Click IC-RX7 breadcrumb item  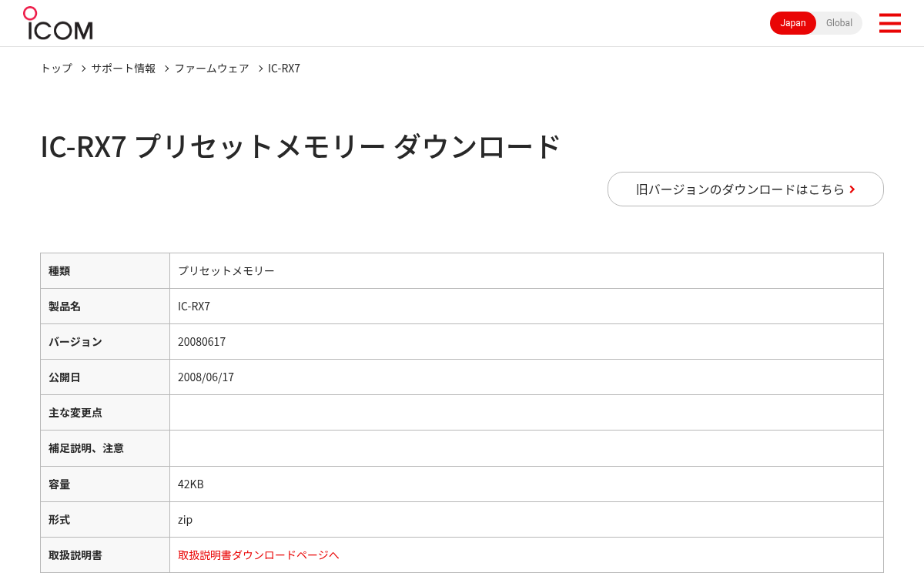click(284, 68)
